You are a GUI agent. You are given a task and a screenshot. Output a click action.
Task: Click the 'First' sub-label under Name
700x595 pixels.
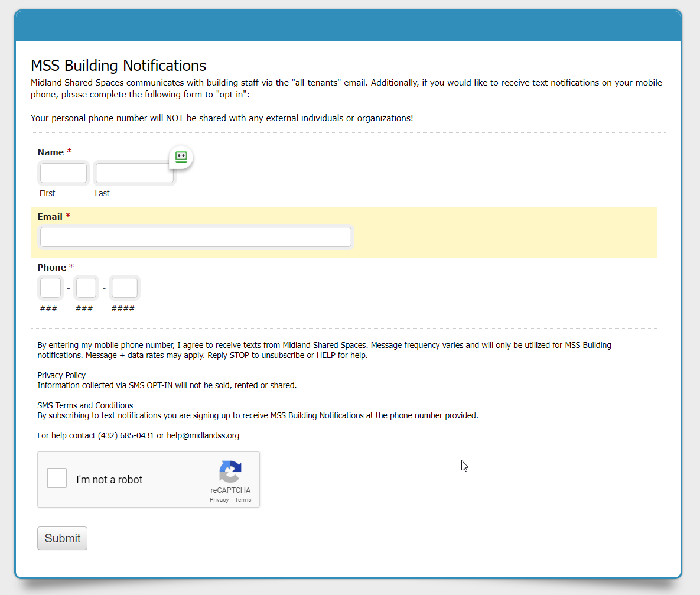click(47, 193)
